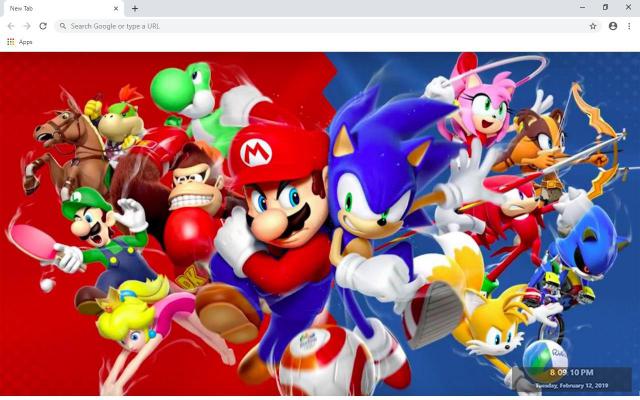Click the clock time 8:09:10 PM
This screenshot has width=640, height=400.
point(571,372)
